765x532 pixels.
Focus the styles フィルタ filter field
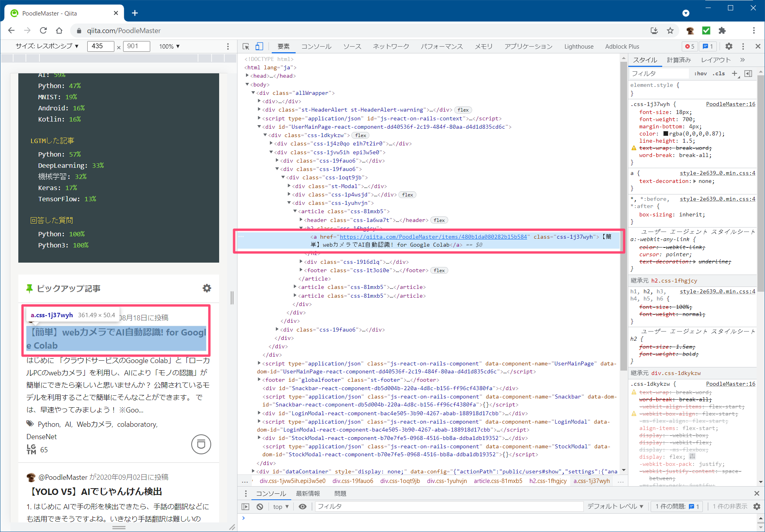point(659,73)
